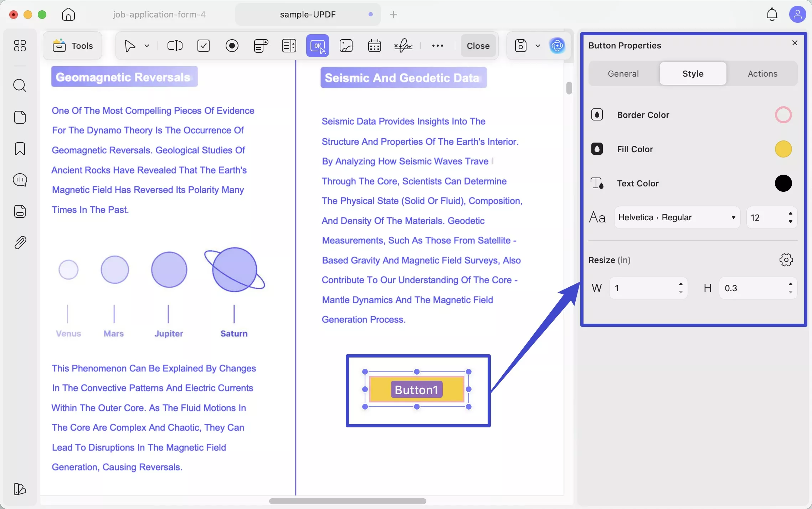Viewport: 812px width, 509px height.
Task: Open the bookmarks panel in the sidebar
Action: coord(20,149)
